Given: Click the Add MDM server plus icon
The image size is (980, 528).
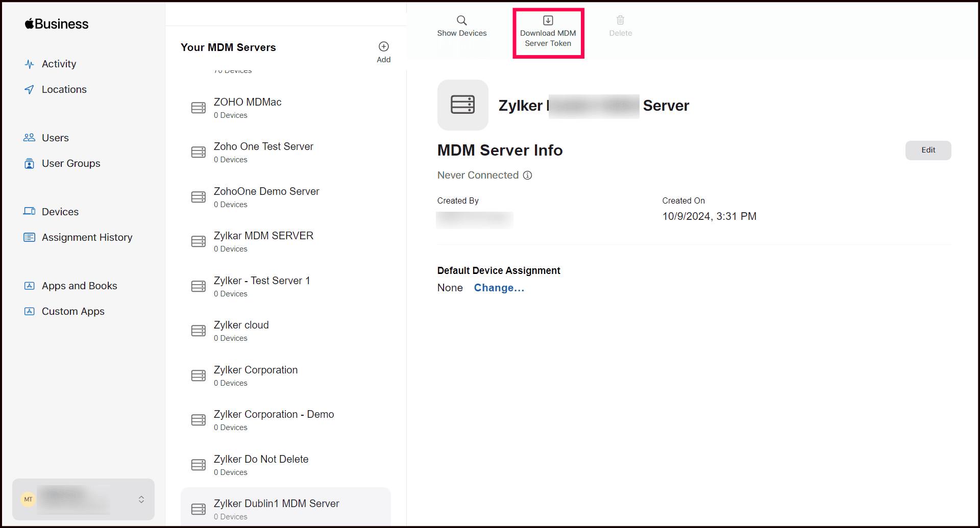Looking at the screenshot, I should [383, 46].
